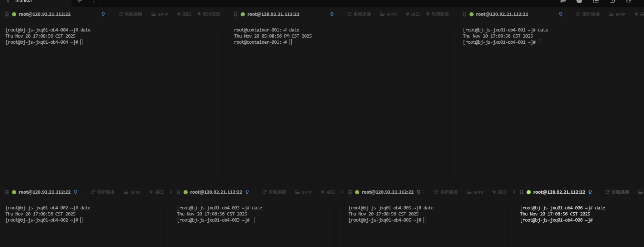Image resolution: width=644 pixels, height=247 pixels.
Task: Expand the lightbulb dropdown in the container-001 pane
Action: 337,14
